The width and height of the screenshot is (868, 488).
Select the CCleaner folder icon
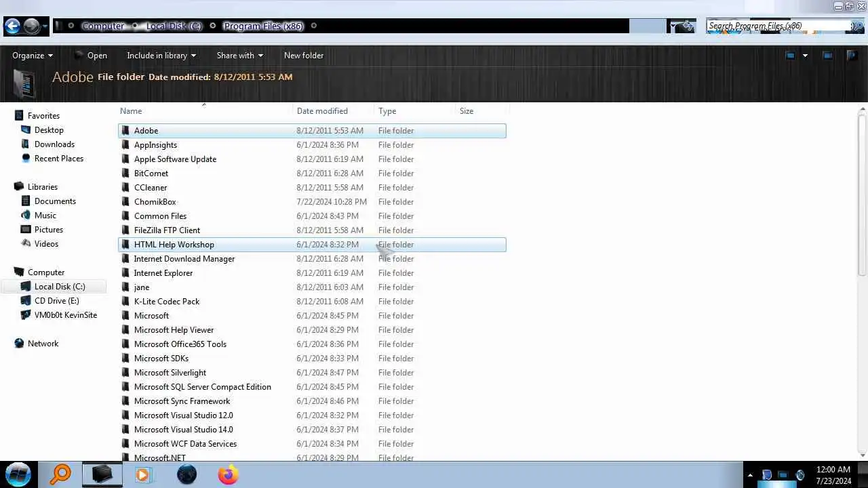pyautogui.click(x=125, y=188)
